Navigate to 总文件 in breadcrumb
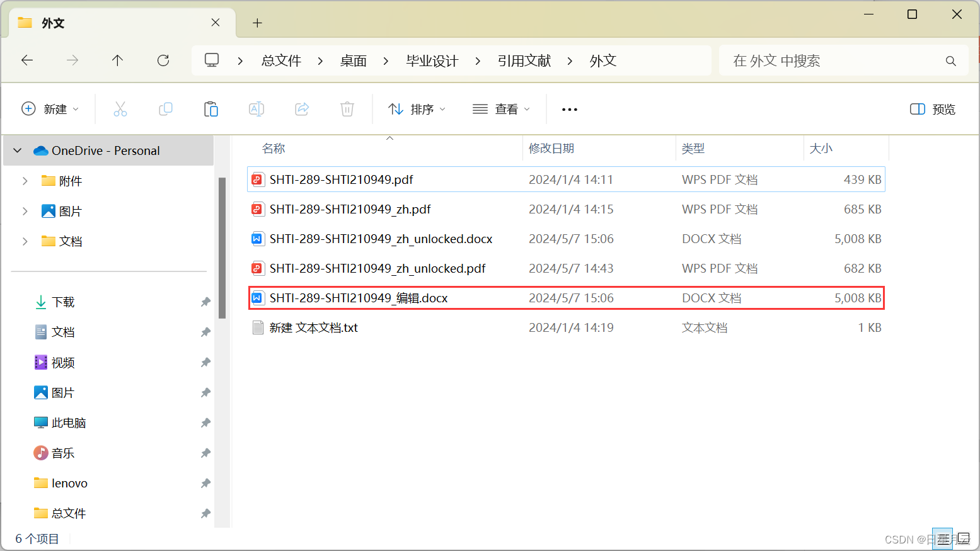This screenshot has width=980, height=551. pos(281,60)
